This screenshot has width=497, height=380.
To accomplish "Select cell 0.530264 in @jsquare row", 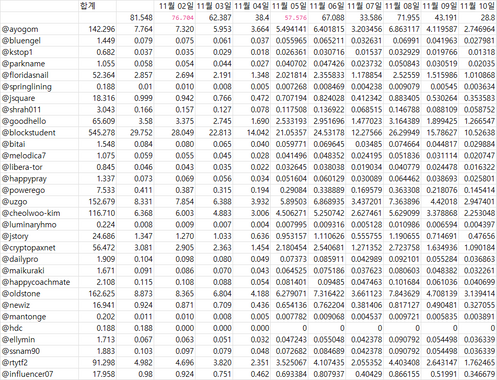I will (442, 98).
